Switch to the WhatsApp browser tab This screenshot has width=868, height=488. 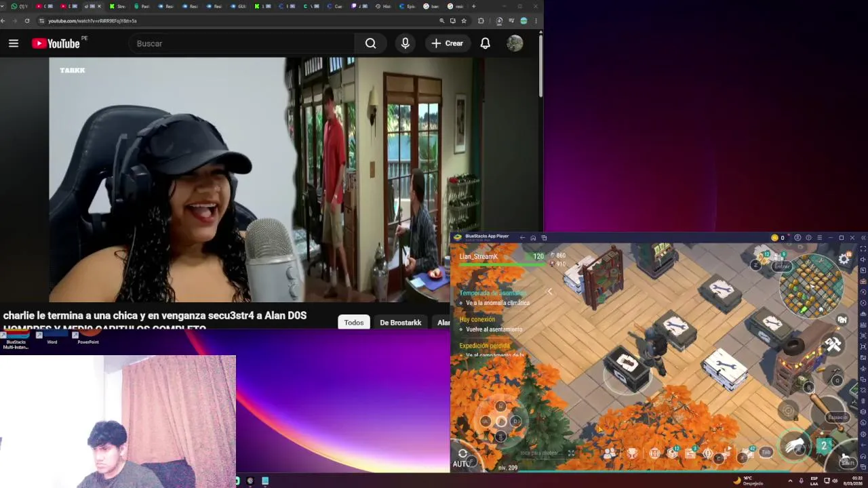[x=19, y=6]
